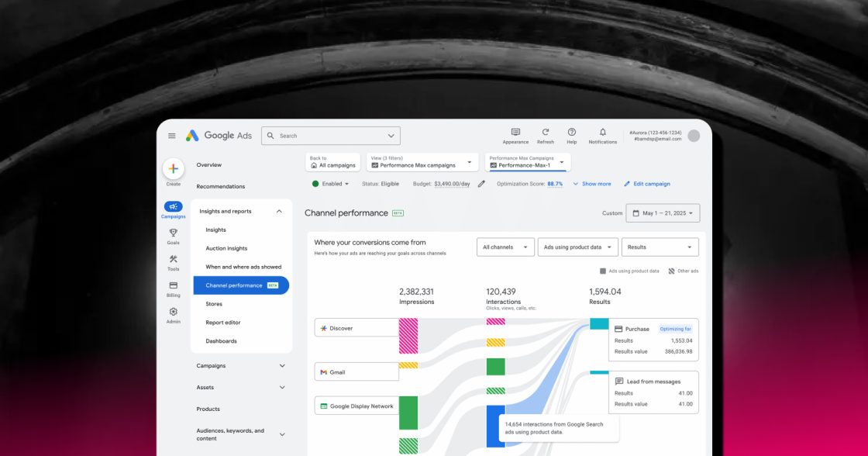Select the Discover channel box
Screen dimensions: 868x456
pyautogui.click(x=356, y=328)
